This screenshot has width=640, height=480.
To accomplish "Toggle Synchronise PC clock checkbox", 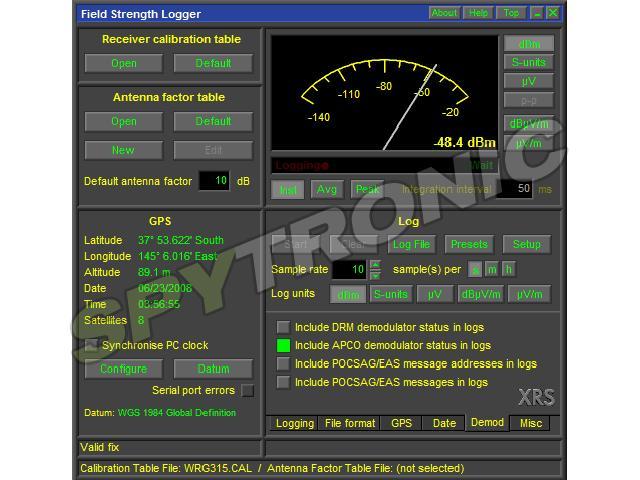I will pos(91,345).
